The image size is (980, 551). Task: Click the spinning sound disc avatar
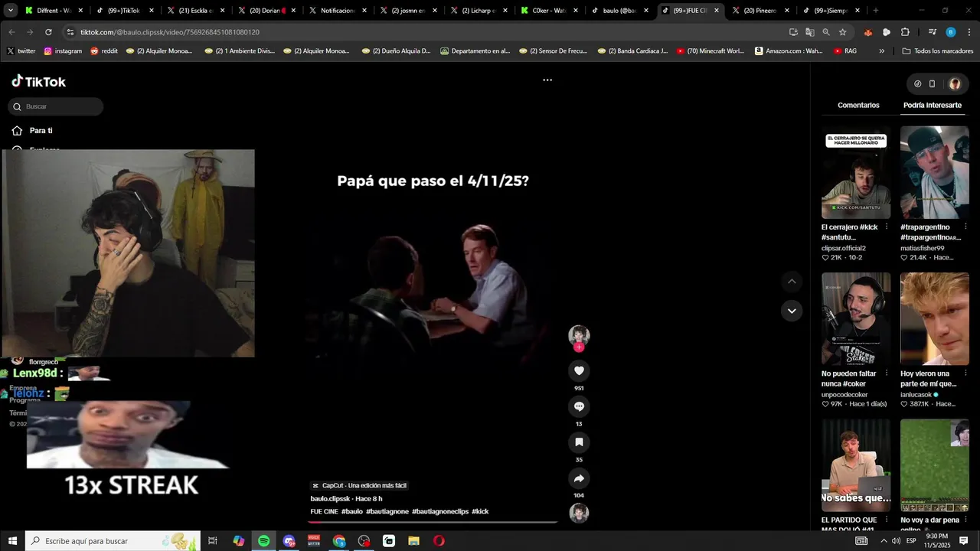579,513
